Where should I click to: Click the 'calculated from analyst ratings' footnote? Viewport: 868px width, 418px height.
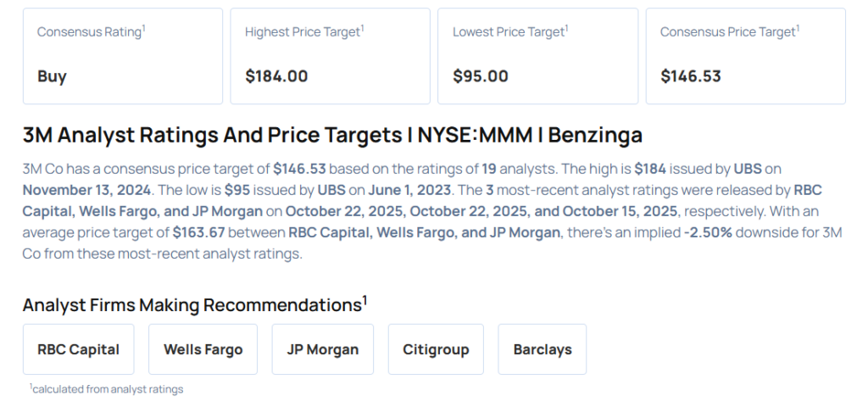106,389
